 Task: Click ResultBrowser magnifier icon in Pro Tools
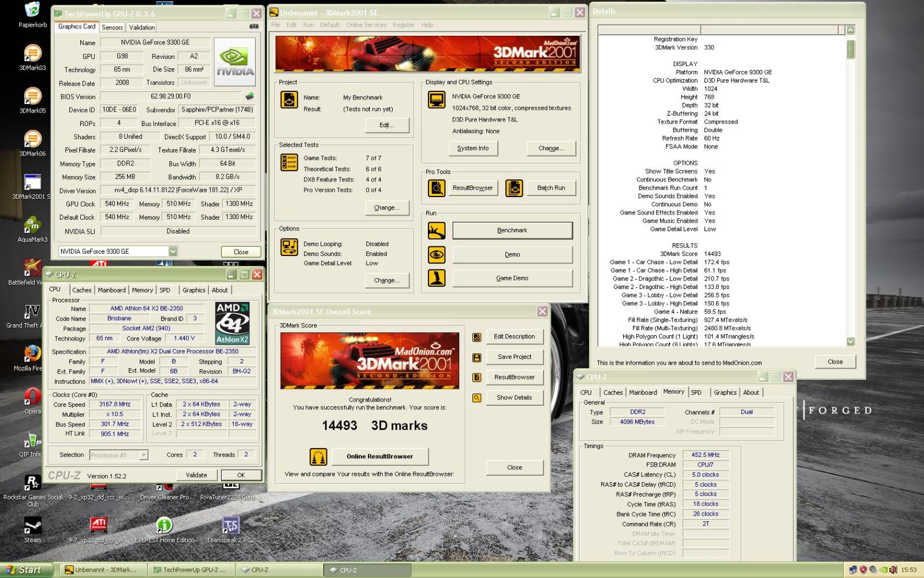437,188
